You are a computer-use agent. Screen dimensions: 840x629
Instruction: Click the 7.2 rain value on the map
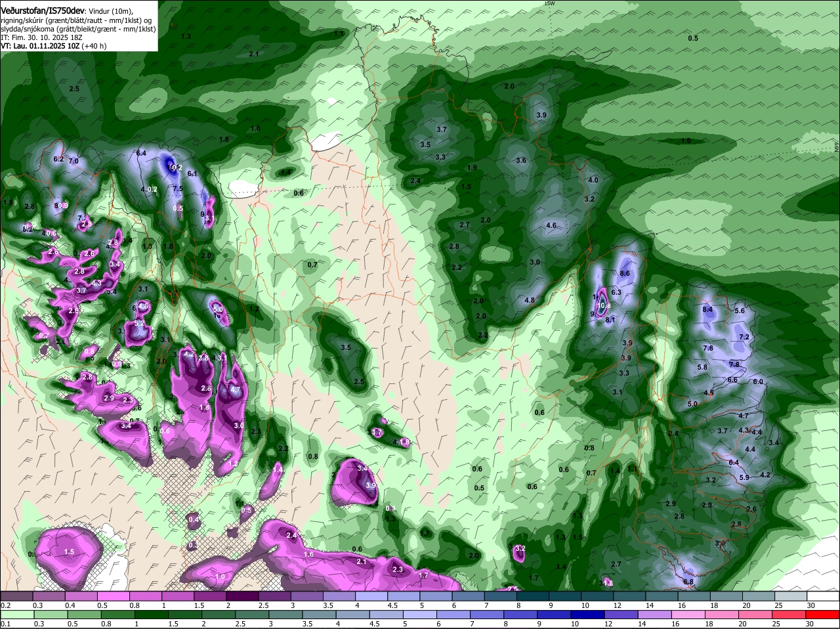(x=744, y=337)
